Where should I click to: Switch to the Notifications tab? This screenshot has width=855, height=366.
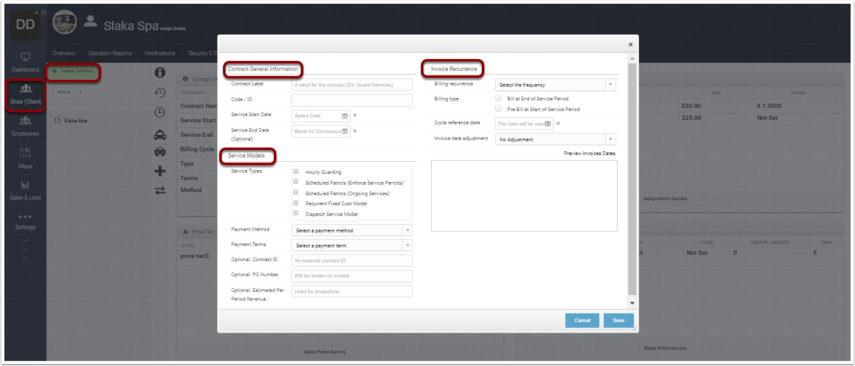pos(160,53)
